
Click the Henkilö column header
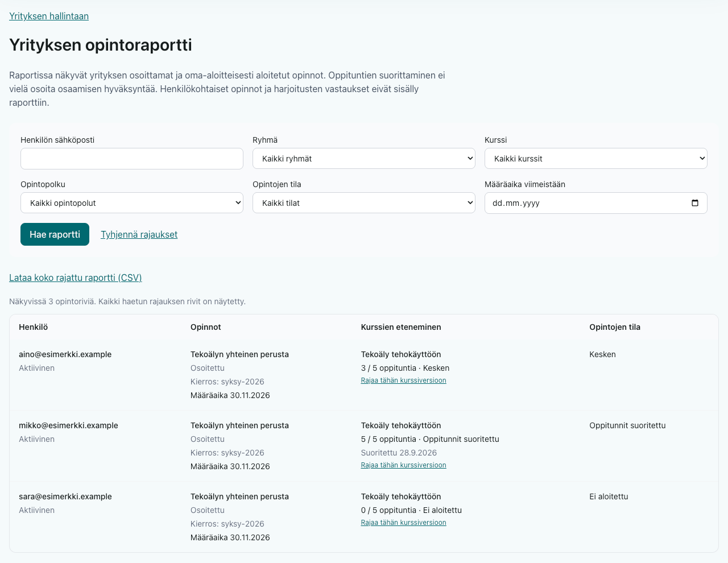(x=34, y=327)
